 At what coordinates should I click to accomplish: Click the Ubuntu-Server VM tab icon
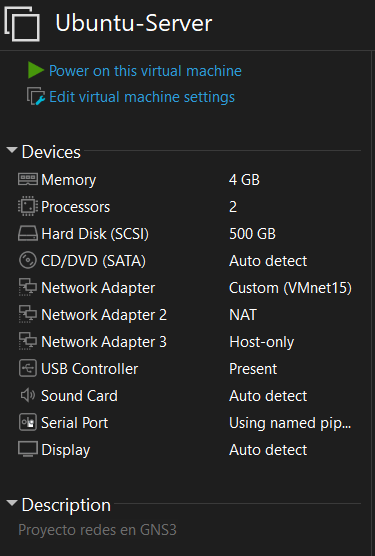click(22, 24)
